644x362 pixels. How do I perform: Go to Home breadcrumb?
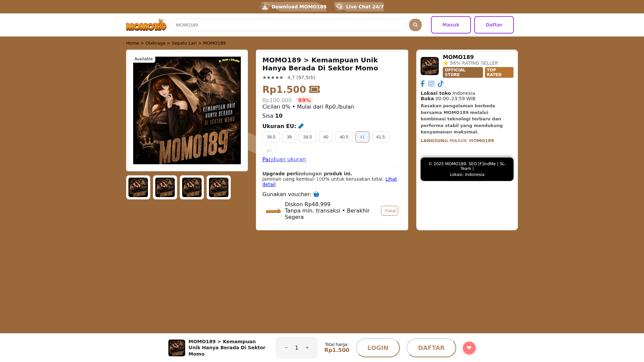[132, 43]
